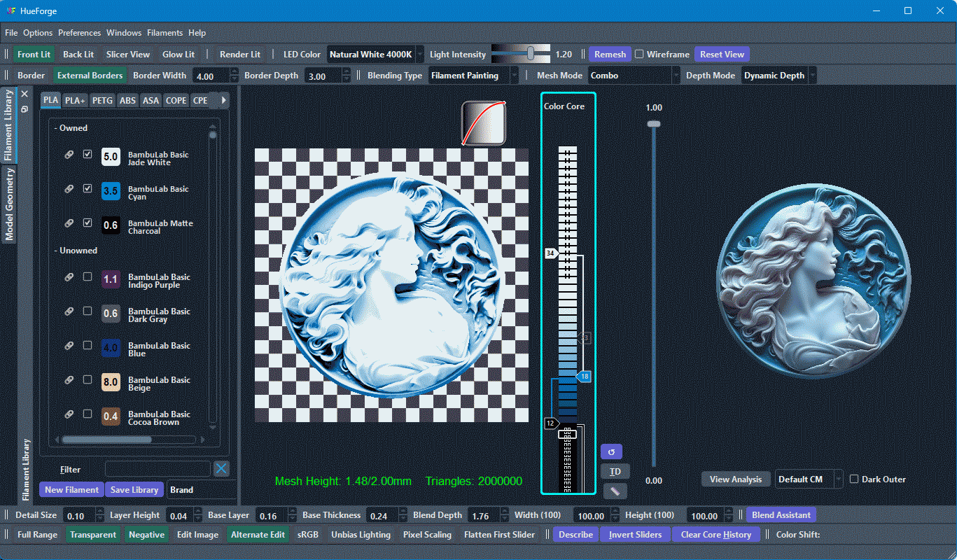Open the luminance curve editor icon
957x560 pixels.
pos(484,123)
